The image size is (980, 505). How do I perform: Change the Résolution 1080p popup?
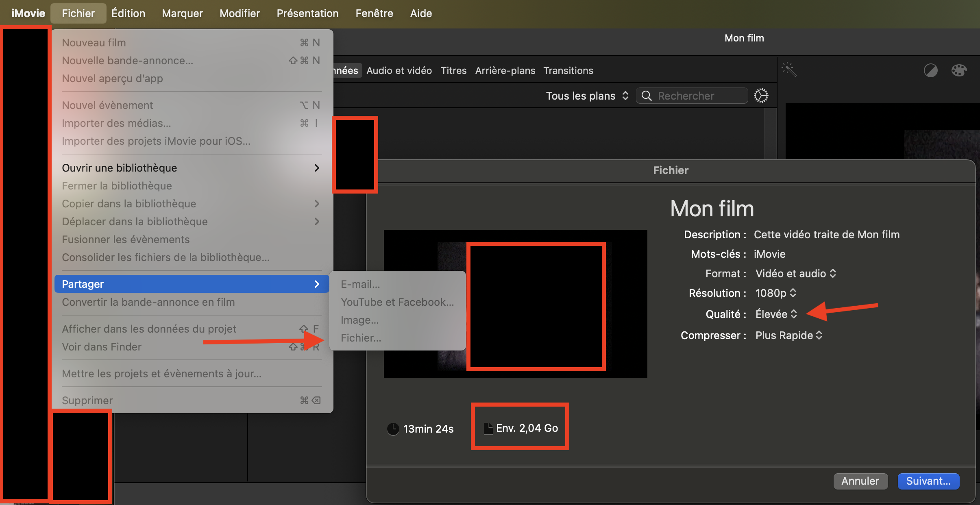(775, 293)
